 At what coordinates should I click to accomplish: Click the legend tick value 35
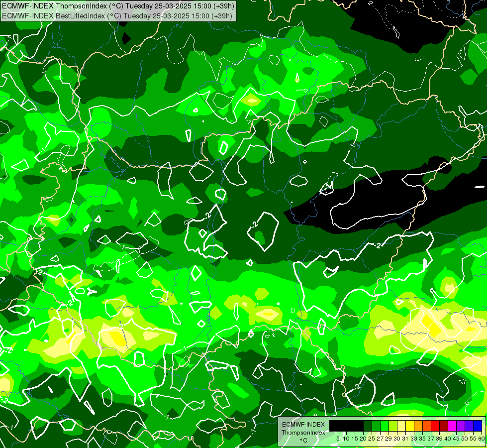(422, 439)
